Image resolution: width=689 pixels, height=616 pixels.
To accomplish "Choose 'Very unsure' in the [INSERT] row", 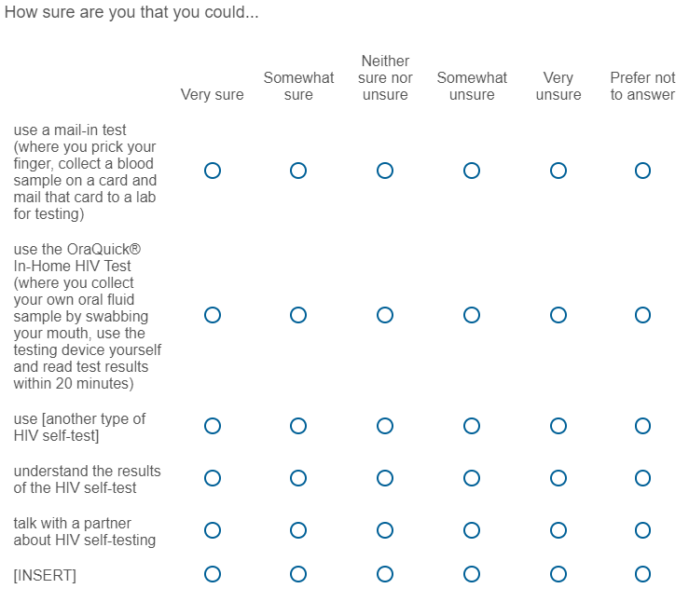I will pos(558,574).
